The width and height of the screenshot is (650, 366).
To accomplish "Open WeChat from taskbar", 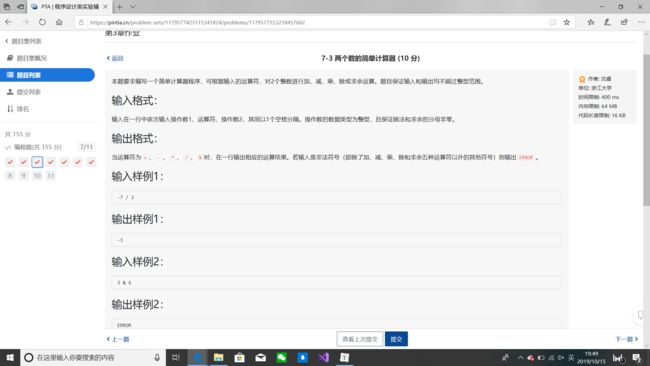I will pyautogui.click(x=281, y=357).
